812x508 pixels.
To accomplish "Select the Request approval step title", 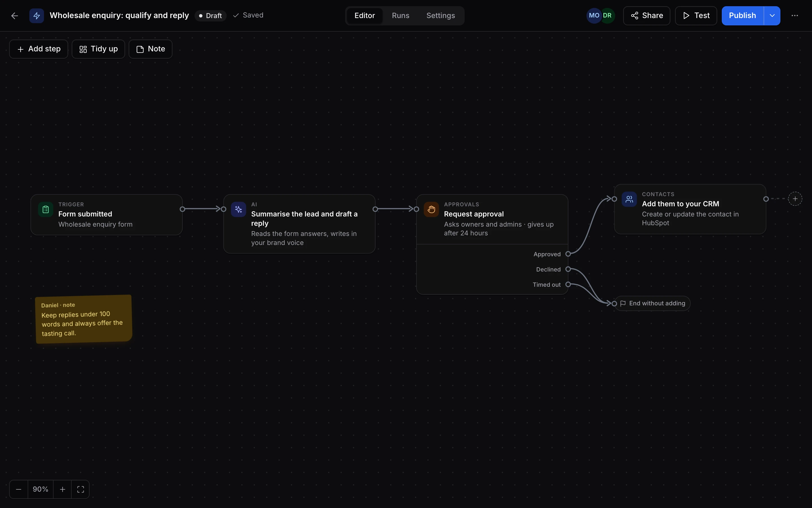I will pyautogui.click(x=474, y=214).
